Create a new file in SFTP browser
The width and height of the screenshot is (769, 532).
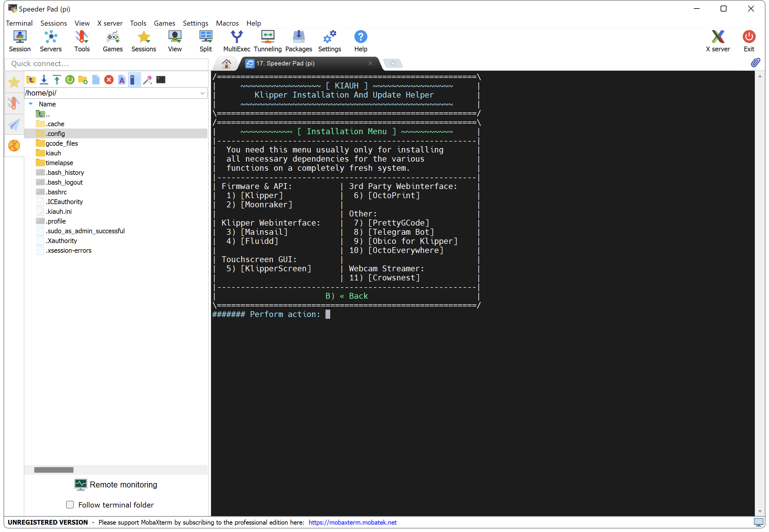click(96, 80)
